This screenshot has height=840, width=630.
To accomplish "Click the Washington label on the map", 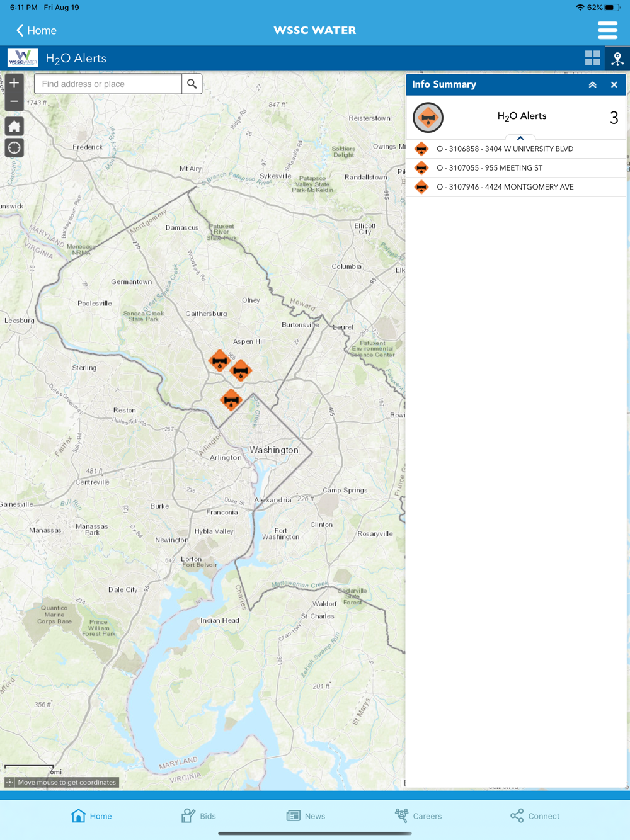I will 274,450.
